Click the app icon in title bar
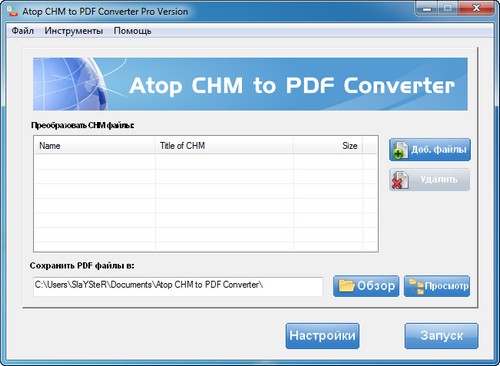The image size is (500, 366). [13, 11]
